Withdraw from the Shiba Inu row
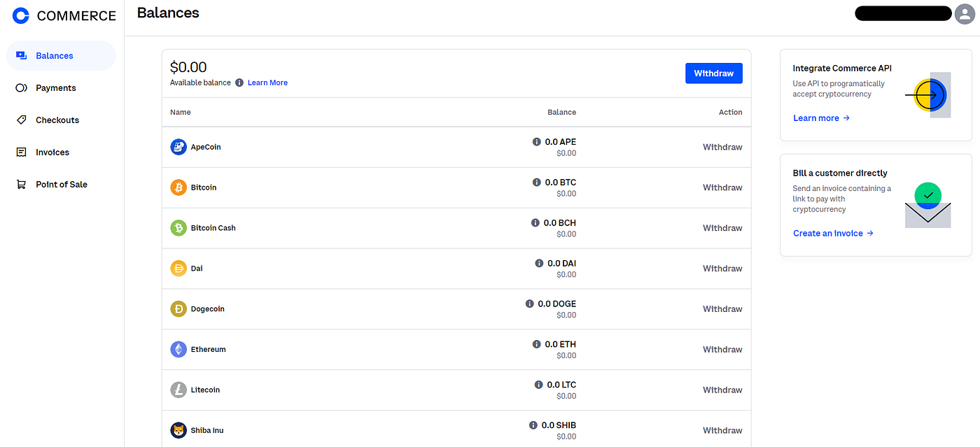Viewport: 980px width, 447px height. [x=722, y=431]
